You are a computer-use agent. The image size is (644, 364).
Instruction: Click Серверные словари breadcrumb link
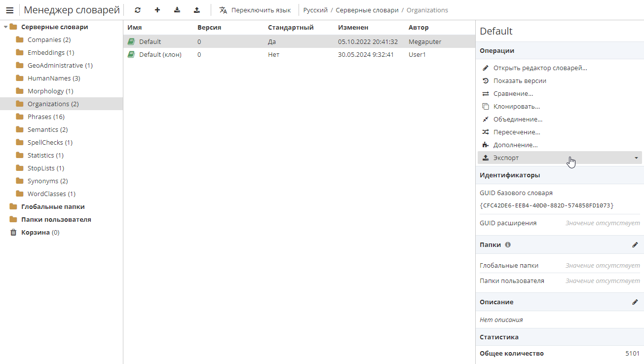tap(367, 10)
